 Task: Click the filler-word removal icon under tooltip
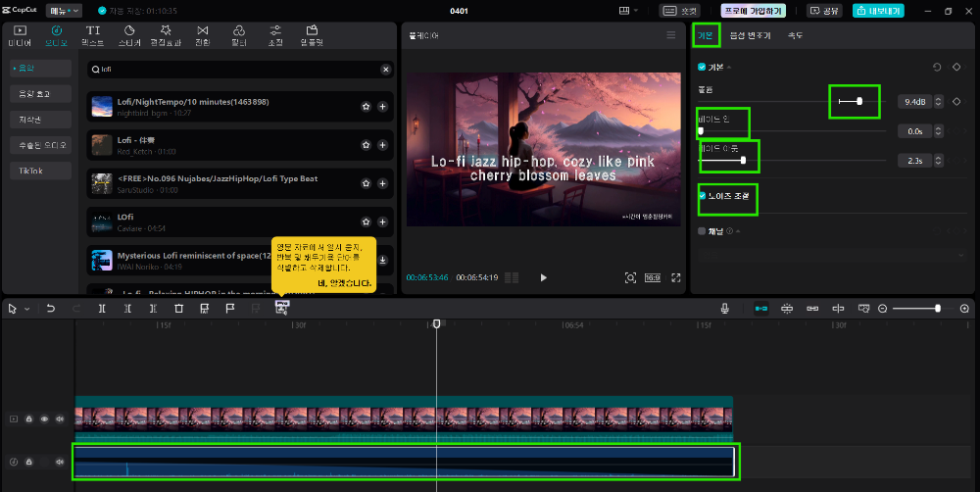click(282, 307)
